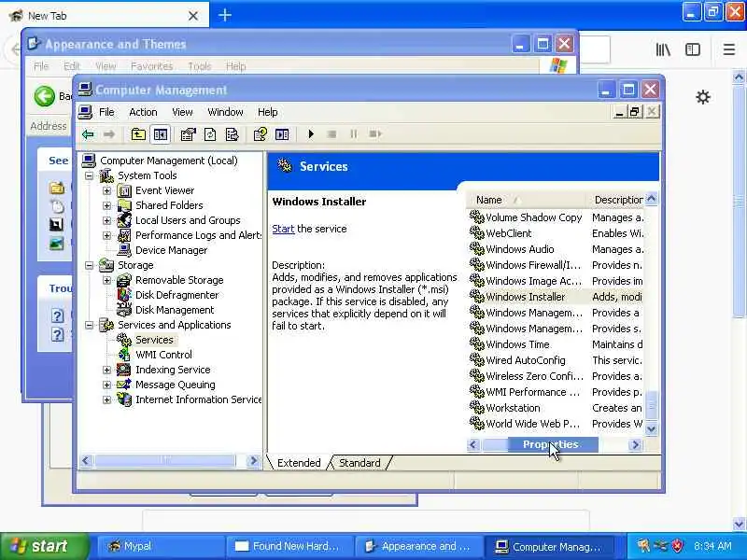Click the Export List toolbar icon

click(x=232, y=134)
